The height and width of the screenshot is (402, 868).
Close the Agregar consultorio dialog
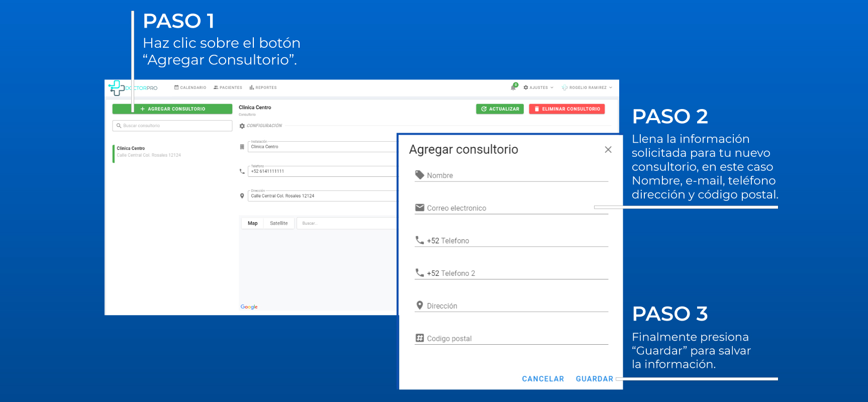coord(608,150)
